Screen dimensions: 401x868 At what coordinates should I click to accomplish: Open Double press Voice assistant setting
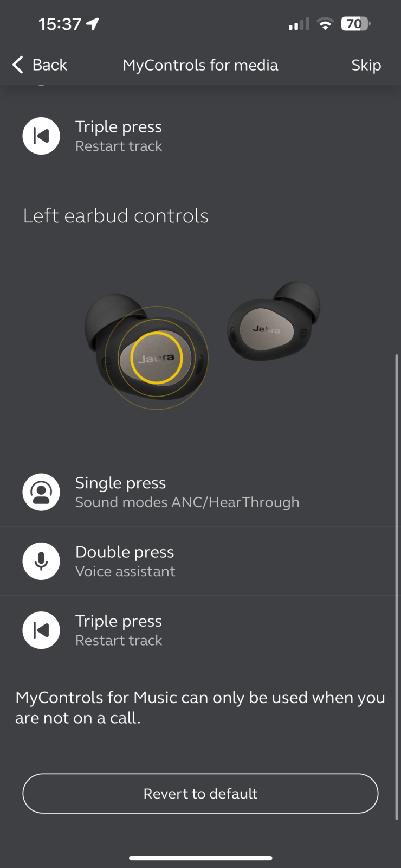click(200, 561)
